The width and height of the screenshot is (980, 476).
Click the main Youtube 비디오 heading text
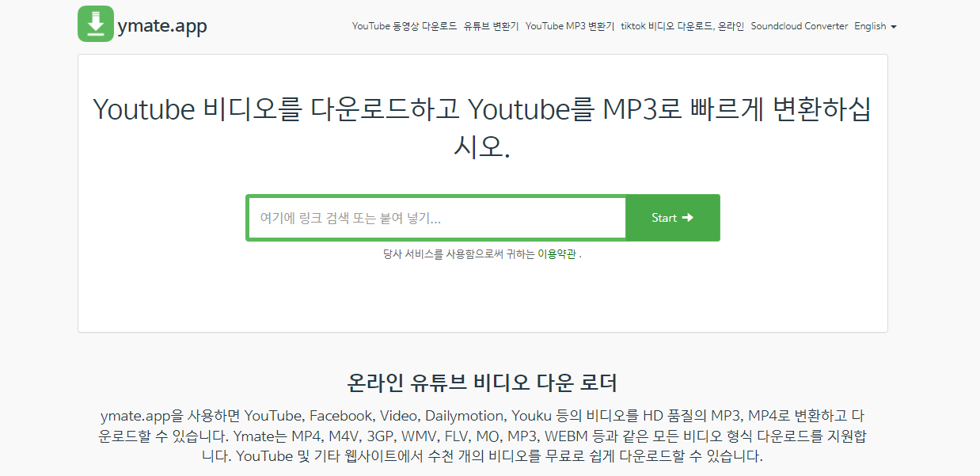pyautogui.click(x=482, y=127)
